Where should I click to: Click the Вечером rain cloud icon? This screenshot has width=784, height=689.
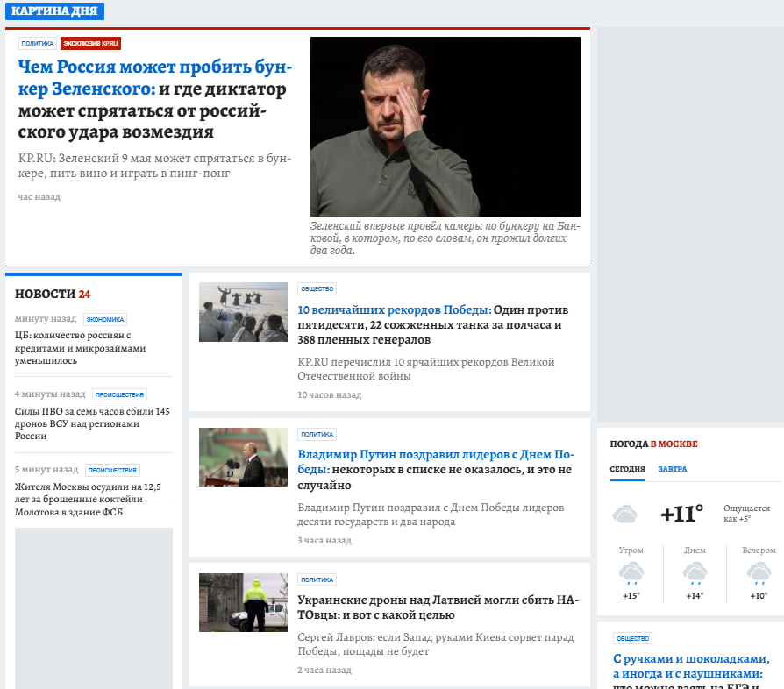point(759,572)
